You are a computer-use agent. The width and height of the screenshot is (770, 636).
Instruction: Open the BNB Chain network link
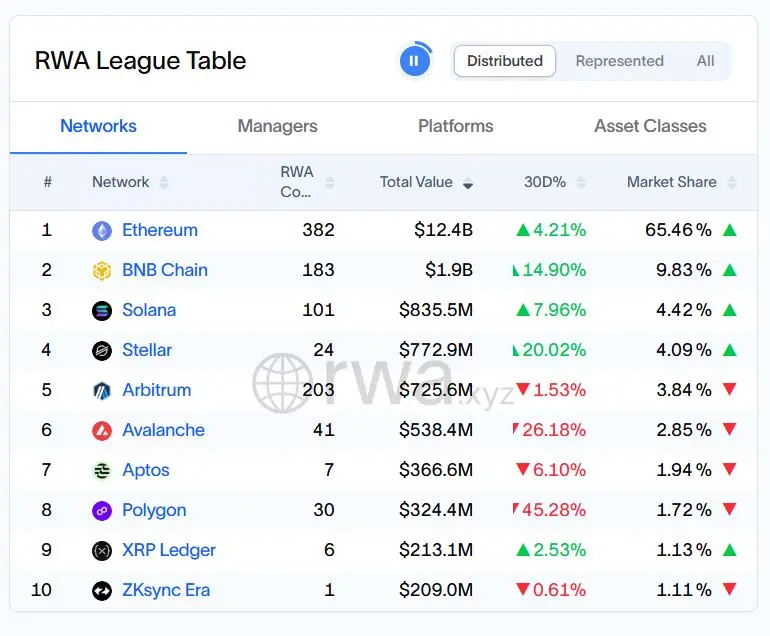pyautogui.click(x=165, y=270)
